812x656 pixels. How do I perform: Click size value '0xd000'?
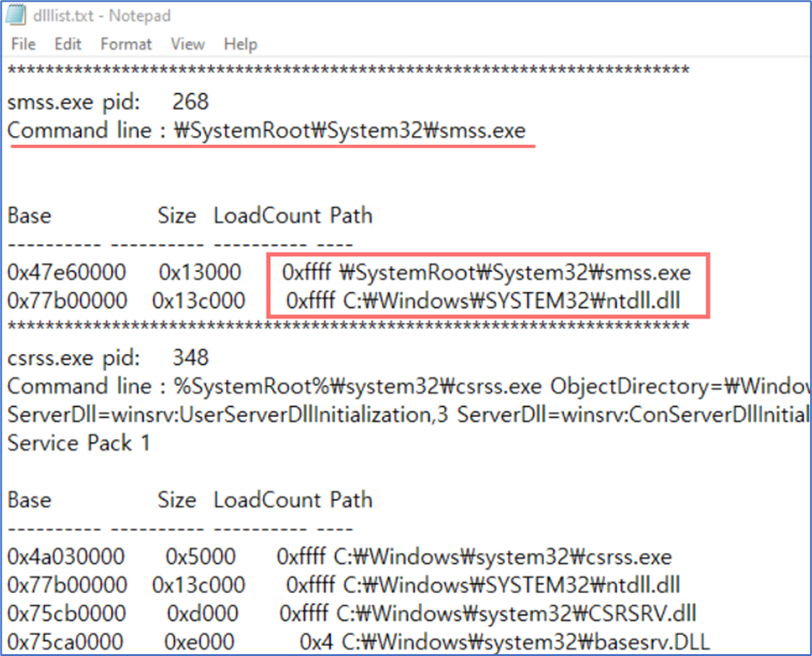click(x=203, y=613)
